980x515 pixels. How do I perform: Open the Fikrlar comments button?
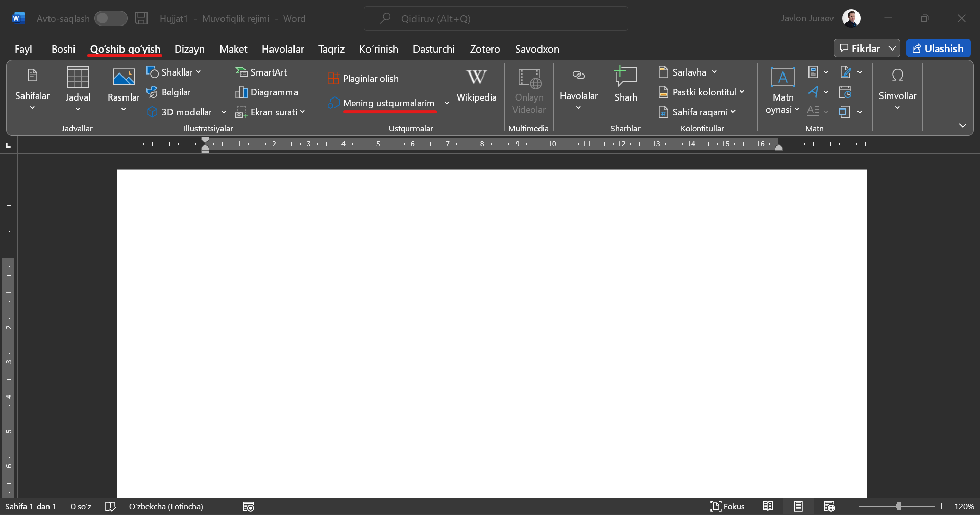coord(866,48)
